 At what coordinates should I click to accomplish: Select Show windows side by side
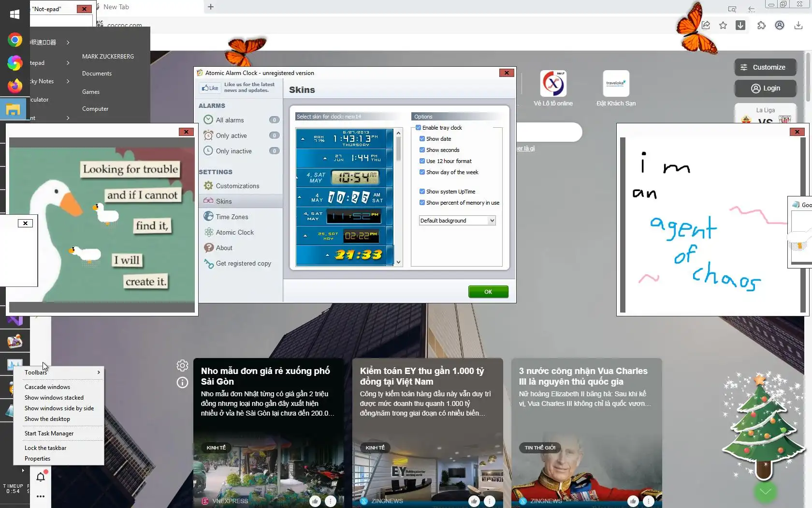59,408
